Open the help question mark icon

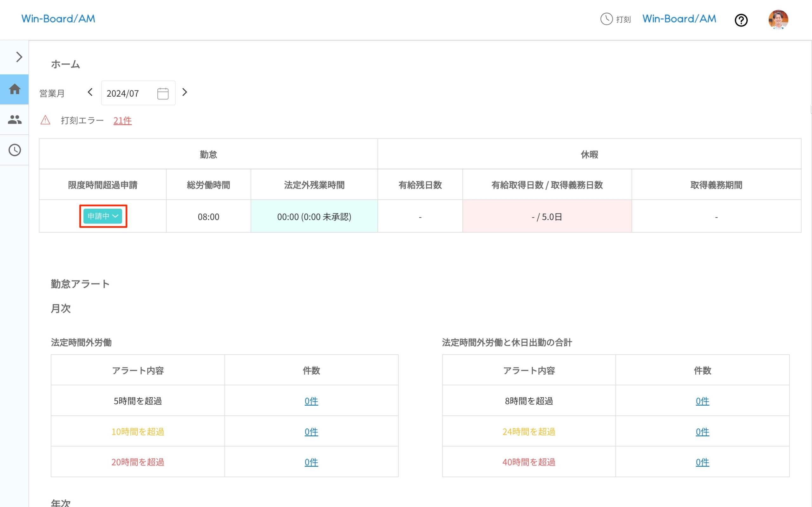click(741, 20)
